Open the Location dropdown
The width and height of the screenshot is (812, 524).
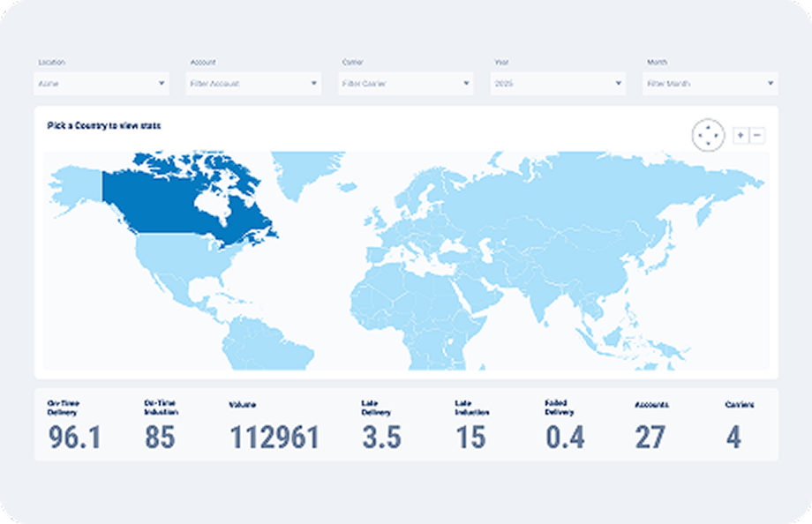101,84
